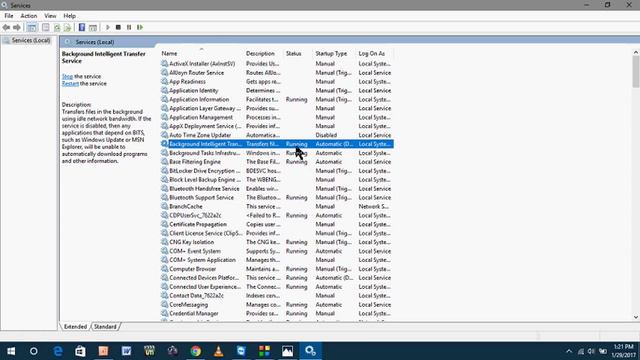The height and width of the screenshot is (360, 640).
Task: Select the AllJoyn Router Service row
Action: tap(277, 73)
